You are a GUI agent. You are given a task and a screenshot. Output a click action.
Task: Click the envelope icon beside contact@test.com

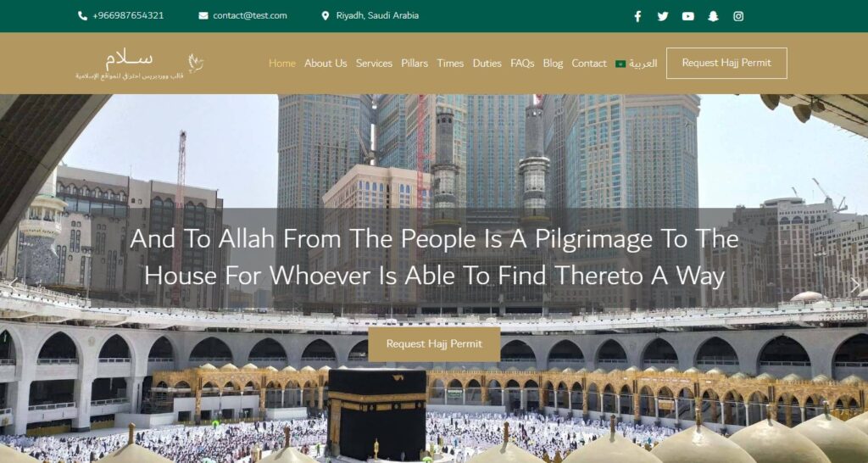coord(203,16)
